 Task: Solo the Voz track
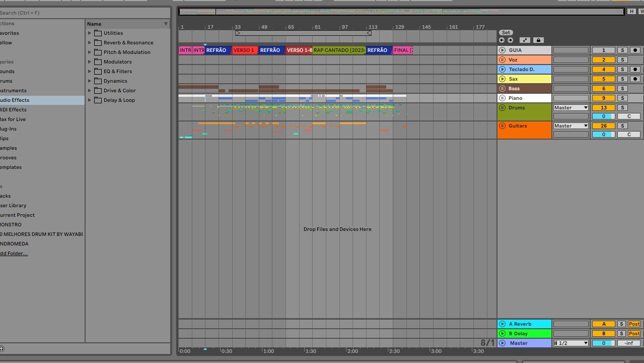pos(622,60)
